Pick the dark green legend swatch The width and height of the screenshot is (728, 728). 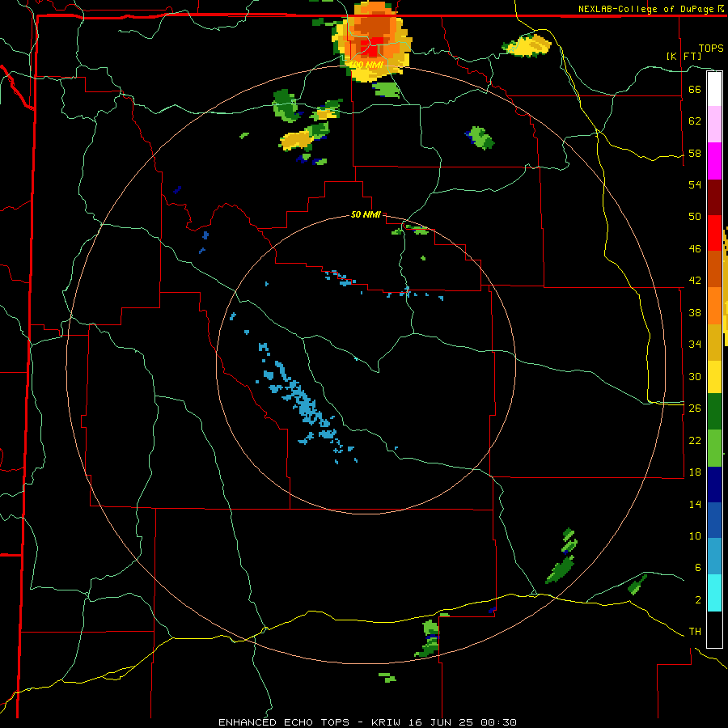714,412
